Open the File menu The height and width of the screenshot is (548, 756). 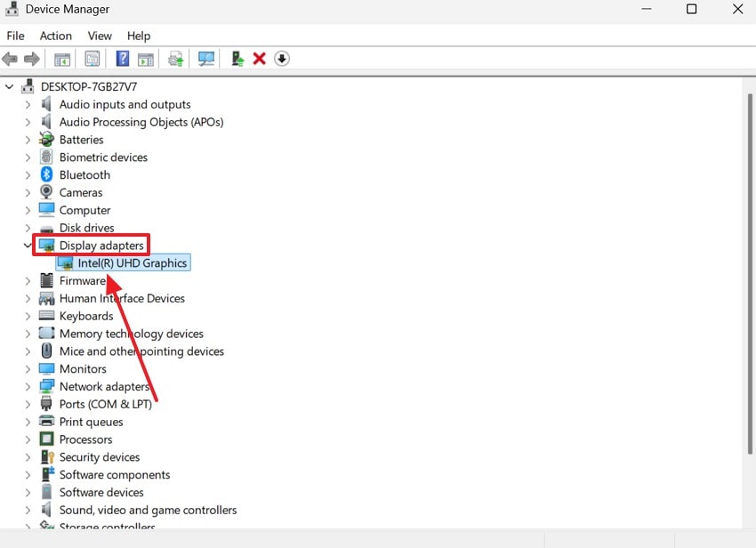pos(15,36)
